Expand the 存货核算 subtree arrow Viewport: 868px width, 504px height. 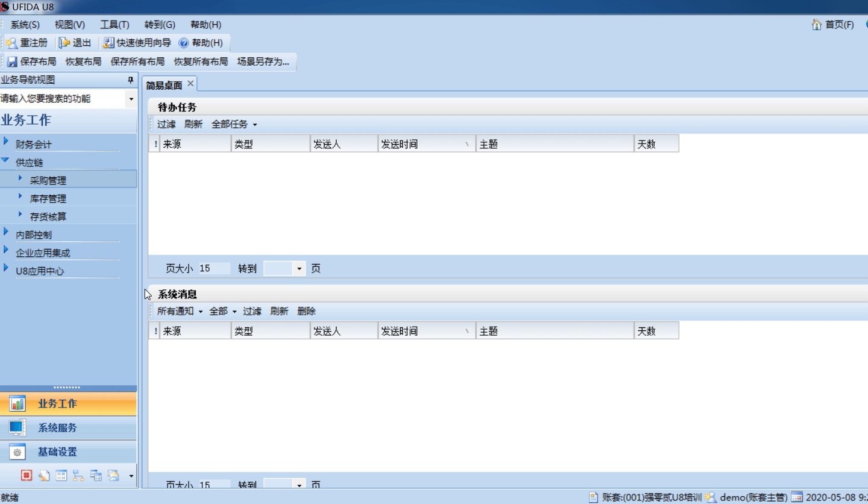(x=20, y=214)
